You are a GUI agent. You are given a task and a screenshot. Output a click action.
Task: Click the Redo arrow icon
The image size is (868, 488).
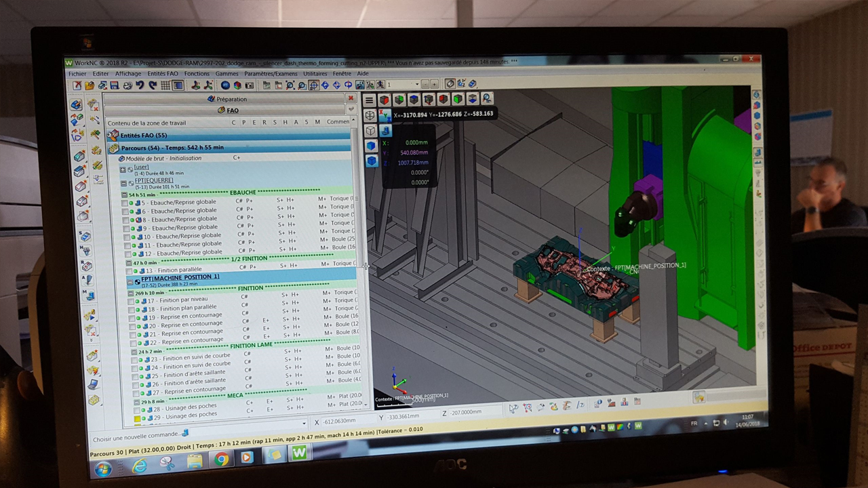[x=153, y=85]
